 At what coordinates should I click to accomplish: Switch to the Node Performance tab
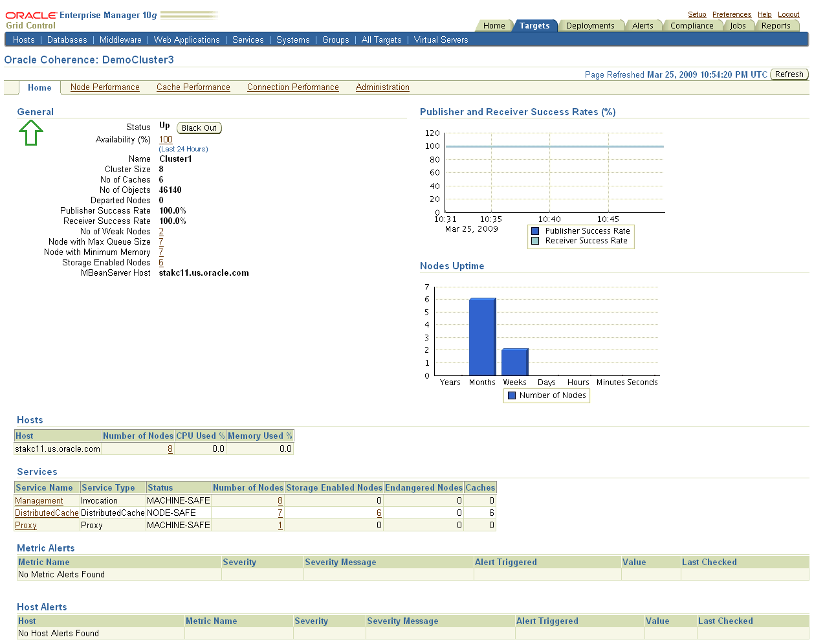point(105,87)
